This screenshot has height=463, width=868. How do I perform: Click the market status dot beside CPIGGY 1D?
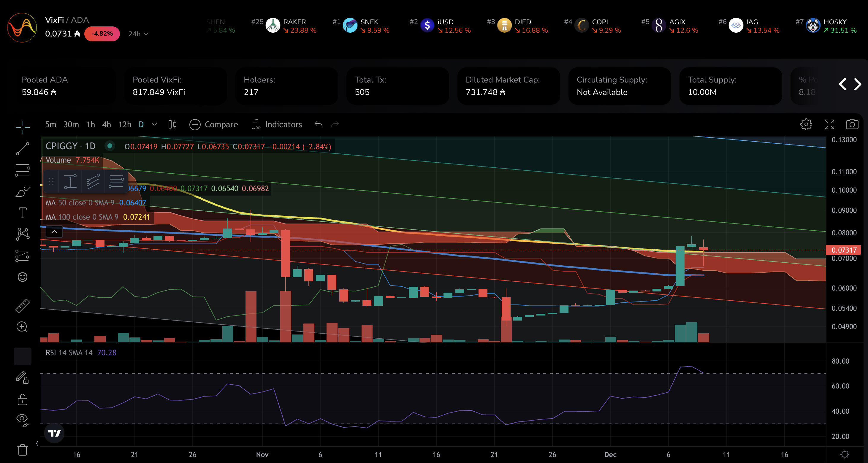(110, 146)
